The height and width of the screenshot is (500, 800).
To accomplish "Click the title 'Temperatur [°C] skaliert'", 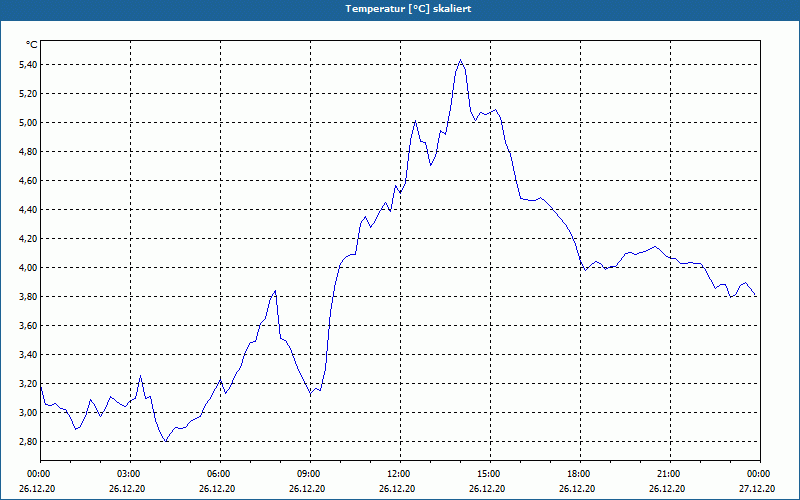I will point(408,9).
